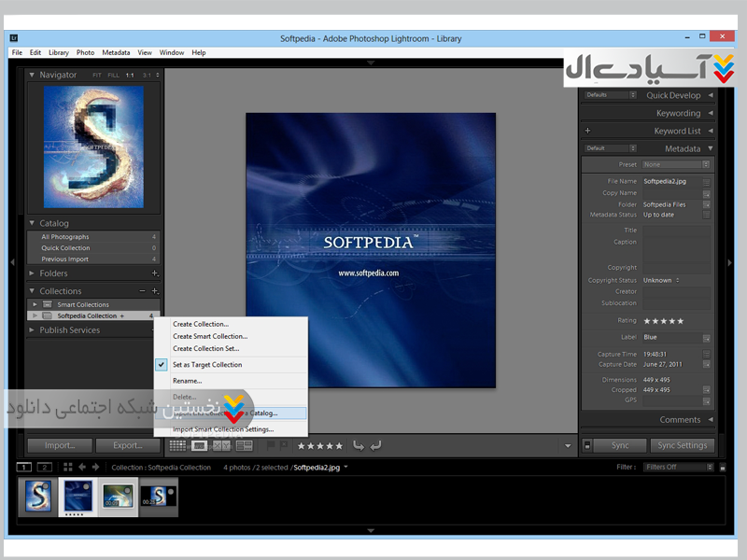747x560 pixels.
Task: Open the metadata Preset dropdown
Action: click(x=676, y=164)
